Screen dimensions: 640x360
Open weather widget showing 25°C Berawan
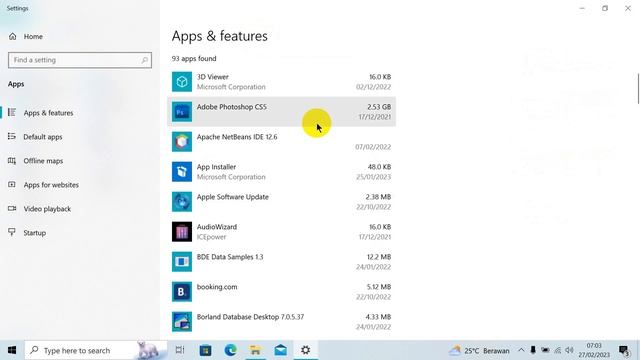point(479,350)
